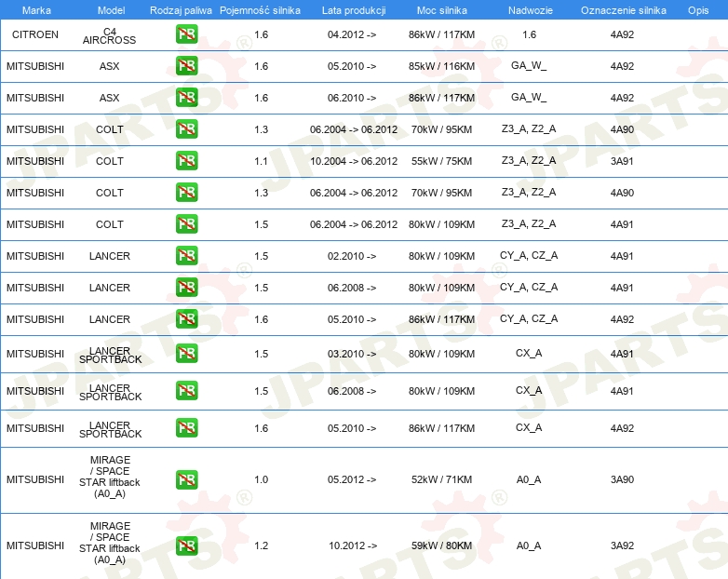
Task: Click MITSUBISHI brand in Colt 1.1 row
Action: tap(35, 161)
